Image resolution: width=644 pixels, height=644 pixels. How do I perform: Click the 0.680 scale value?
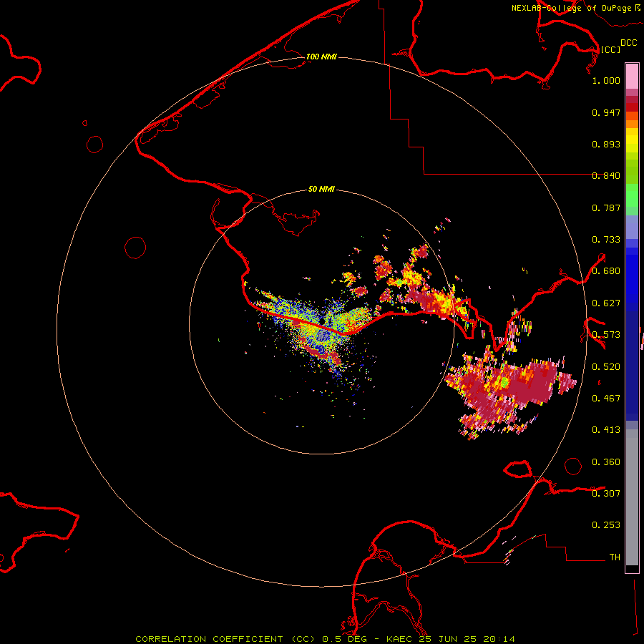[606, 271]
